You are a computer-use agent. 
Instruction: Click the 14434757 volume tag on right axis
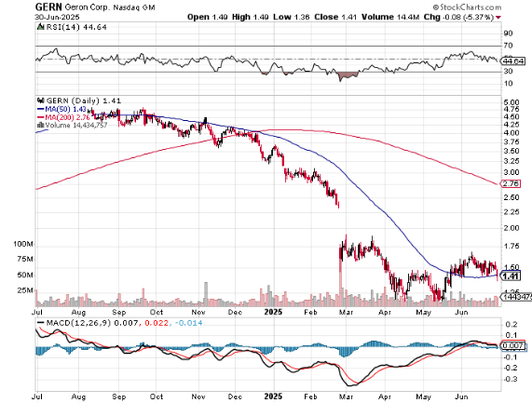517,297
